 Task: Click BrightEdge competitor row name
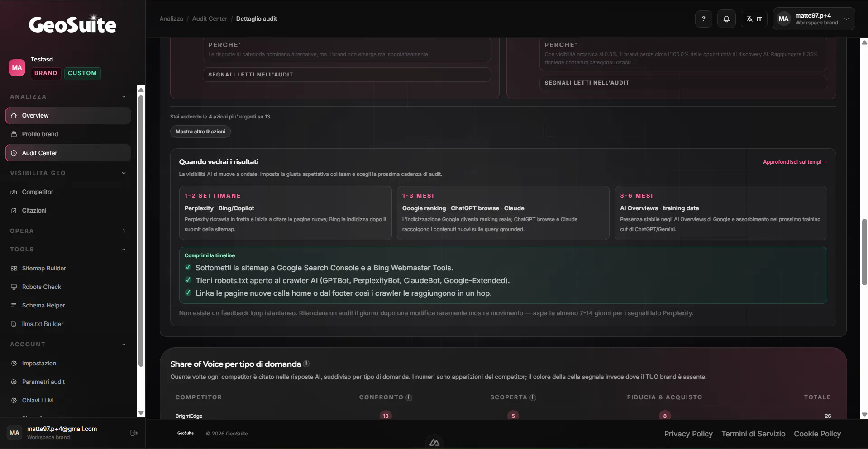(189, 416)
